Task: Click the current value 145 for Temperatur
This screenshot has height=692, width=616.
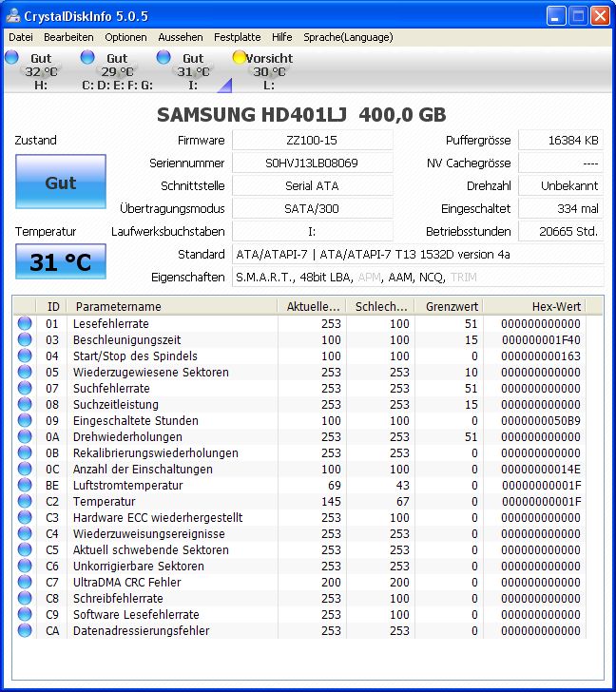Action: point(331,501)
